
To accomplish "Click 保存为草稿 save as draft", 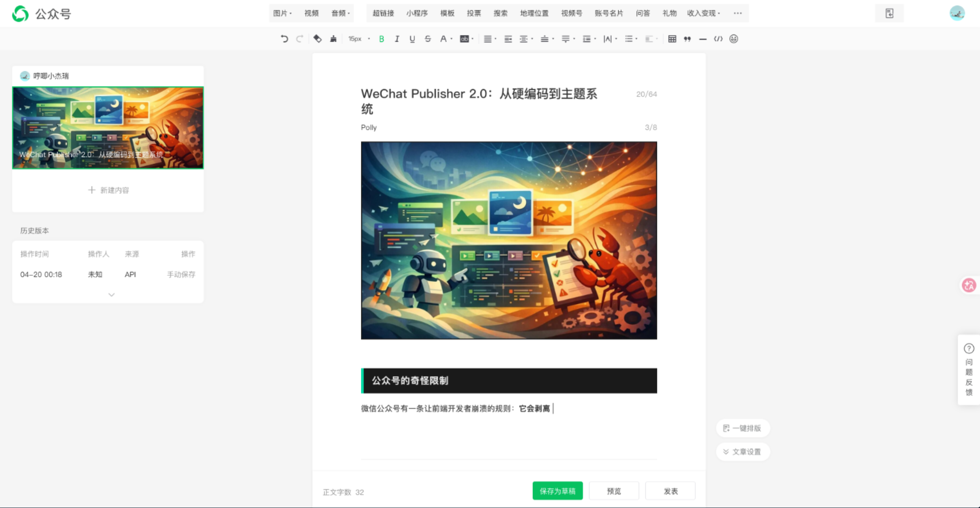I will click(558, 491).
